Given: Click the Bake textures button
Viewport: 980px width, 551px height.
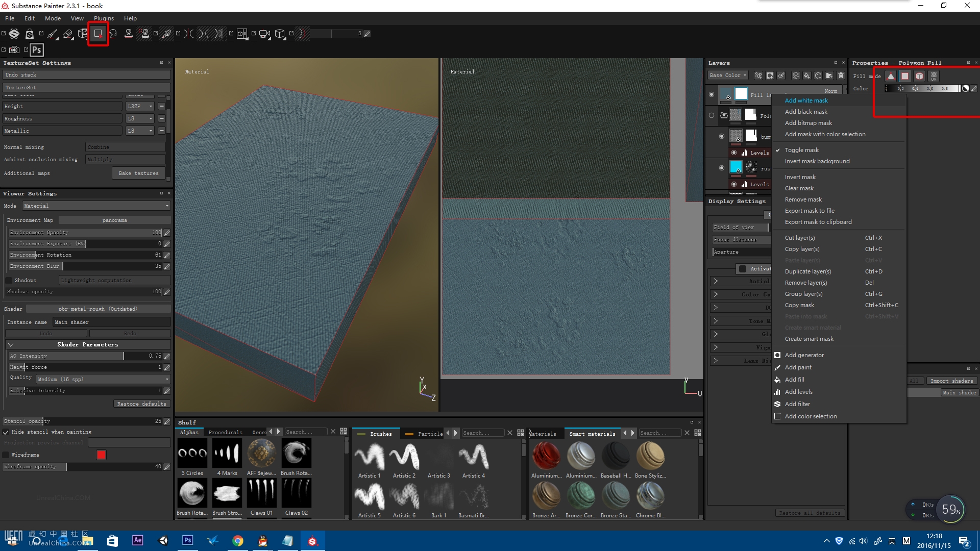Looking at the screenshot, I should (138, 173).
